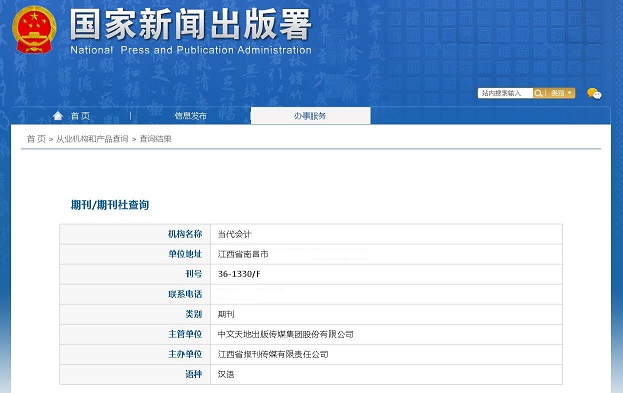The height and width of the screenshot is (393, 623).
Task: Click the 语种 row label
Action: point(193,374)
